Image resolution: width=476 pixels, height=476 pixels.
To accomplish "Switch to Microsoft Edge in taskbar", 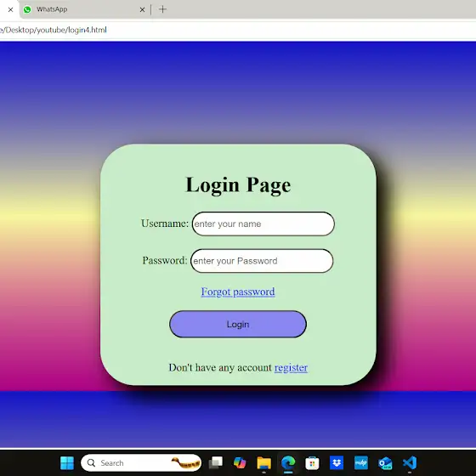I will 288,463.
